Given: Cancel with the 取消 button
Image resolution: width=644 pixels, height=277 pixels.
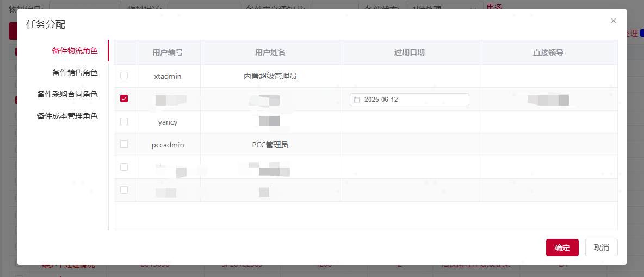Looking at the screenshot, I should 601,248.
